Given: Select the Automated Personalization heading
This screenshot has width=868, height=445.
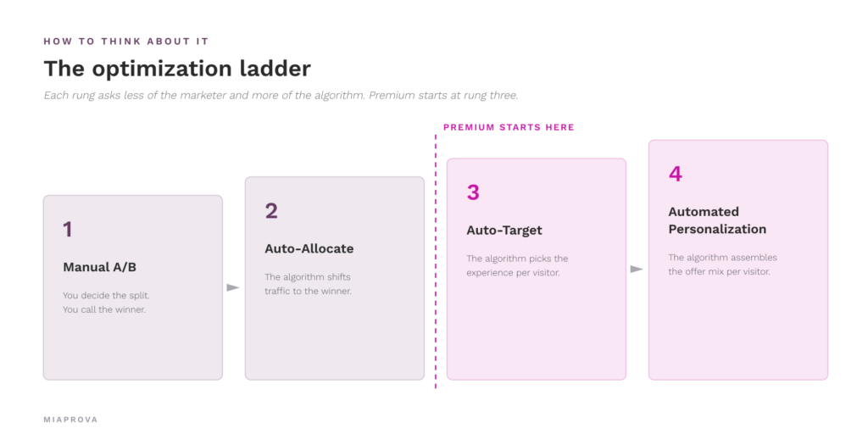Looking at the screenshot, I should (717, 220).
